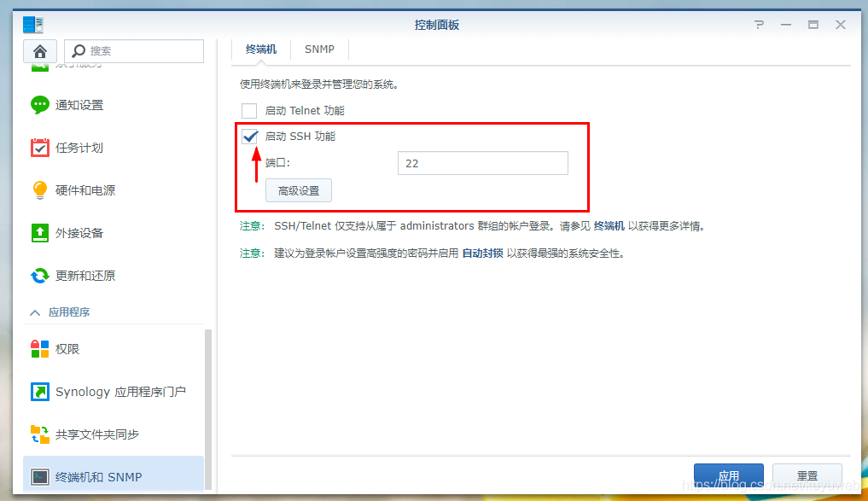The height and width of the screenshot is (501, 868).
Task: Open the 终端机 help link
Action: point(609,226)
